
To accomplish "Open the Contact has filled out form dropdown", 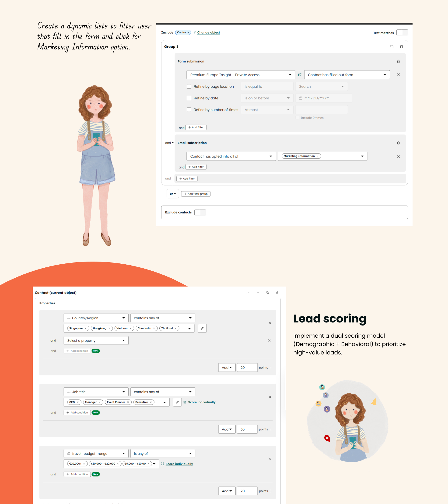I will tap(347, 75).
